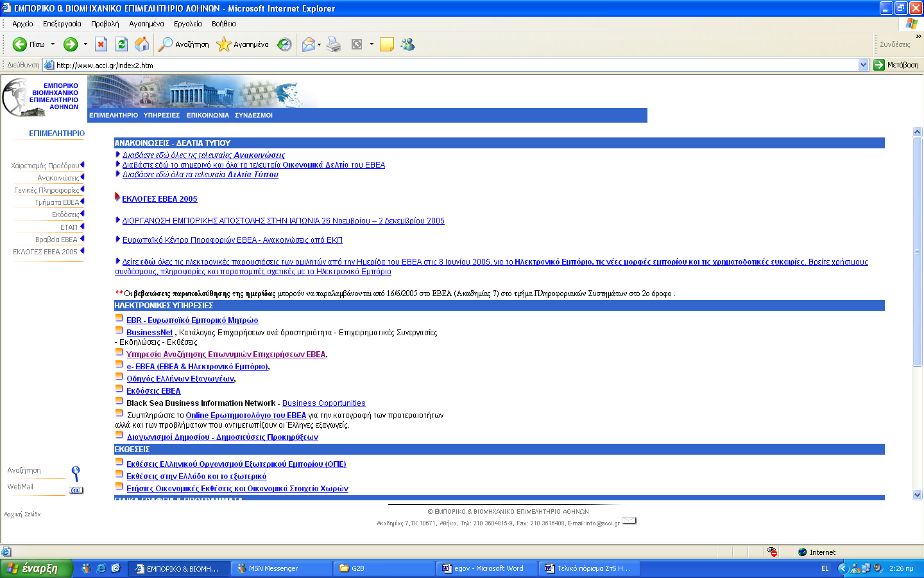Stop page loading with the red X icon
This screenshot has width=924, height=578.
(101, 44)
